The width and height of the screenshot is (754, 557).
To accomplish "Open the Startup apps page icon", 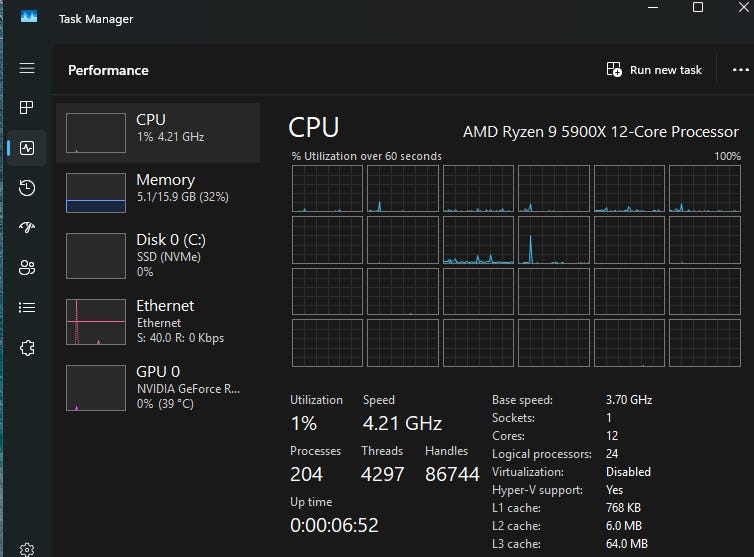I will coord(27,228).
